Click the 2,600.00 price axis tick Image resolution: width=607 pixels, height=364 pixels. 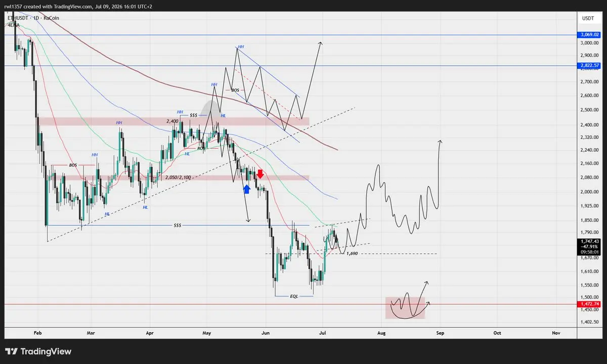590,96
